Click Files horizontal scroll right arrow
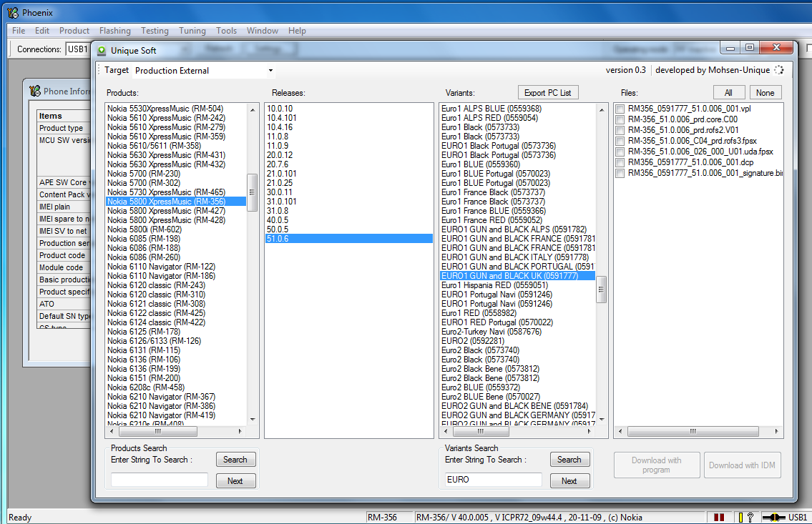Image resolution: width=812 pixels, height=524 pixels. (776, 431)
